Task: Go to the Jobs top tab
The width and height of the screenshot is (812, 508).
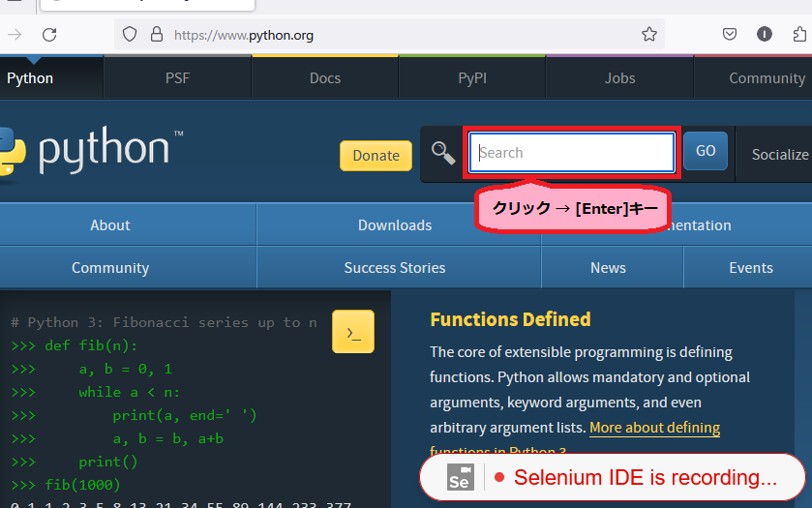Action: [619, 78]
